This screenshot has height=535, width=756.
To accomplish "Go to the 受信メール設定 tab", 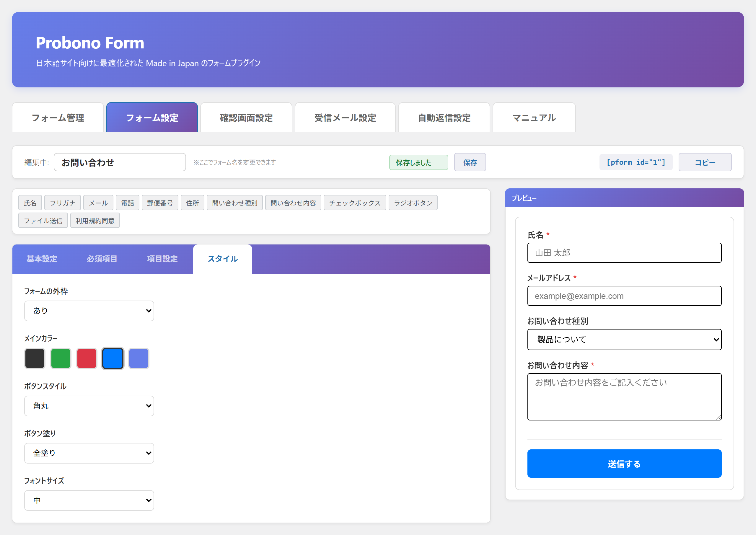I will coord(345,118).
